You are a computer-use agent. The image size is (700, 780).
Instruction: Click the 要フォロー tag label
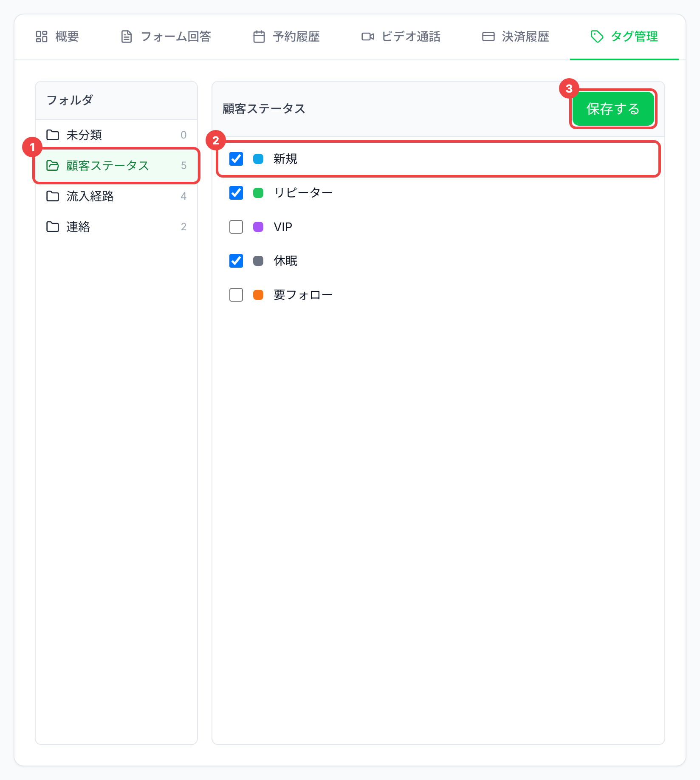point(303,295)
